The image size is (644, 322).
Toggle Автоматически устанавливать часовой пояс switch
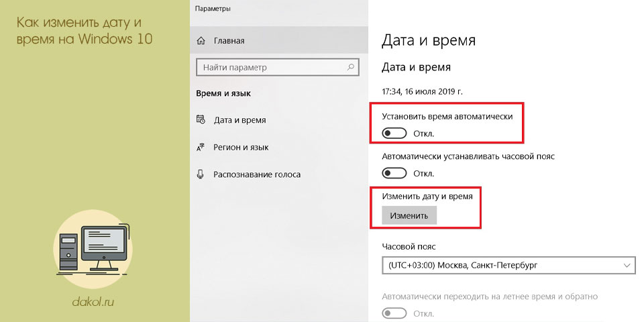[394, 173]
